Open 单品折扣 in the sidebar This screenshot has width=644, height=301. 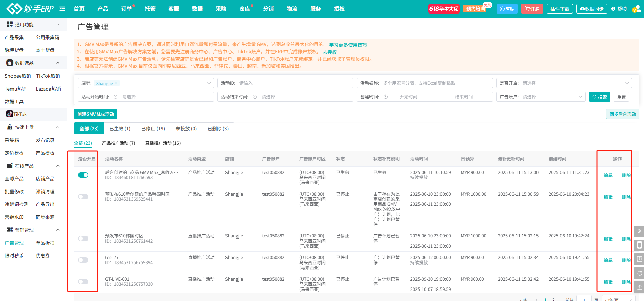tap(45, 243)
